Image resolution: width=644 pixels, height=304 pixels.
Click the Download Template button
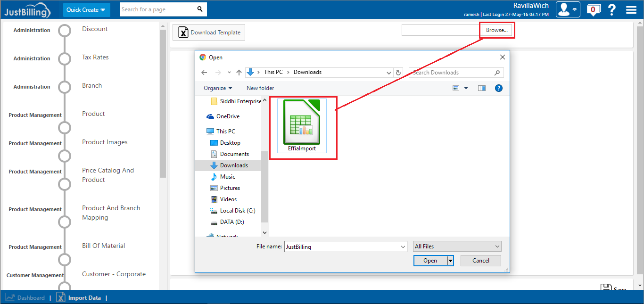pyautogui.click(x=209, y=33)
